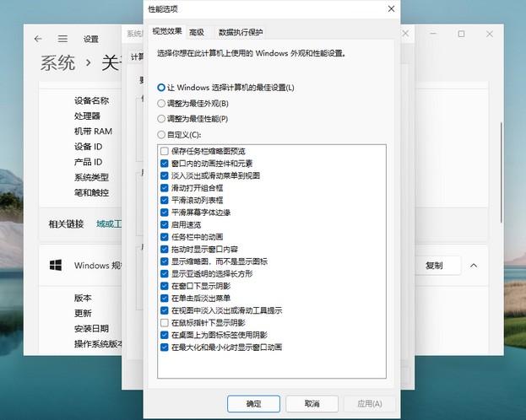Select 调整为最佳外观 radio option

[x=161, y=103]
